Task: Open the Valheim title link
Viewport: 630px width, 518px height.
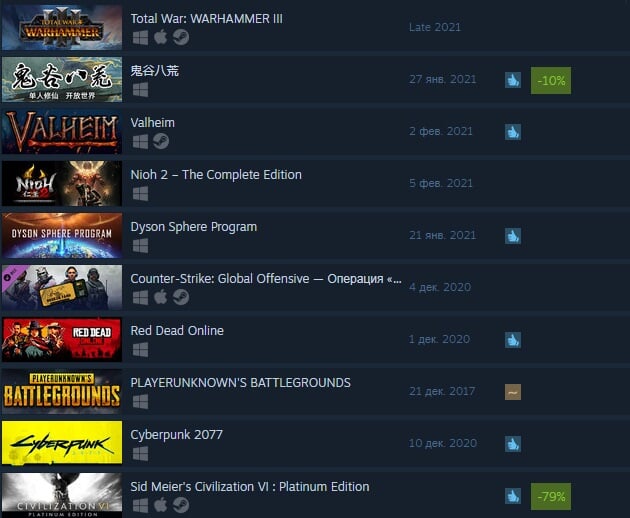Action: [x=153, y=123]
